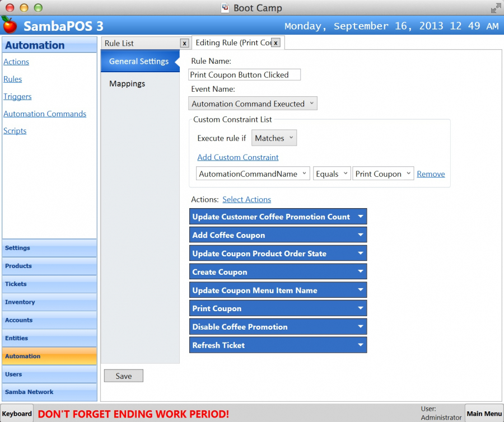
Task: Expand the Refresh Ticket action arrow
Action: [x=361, y=345]
